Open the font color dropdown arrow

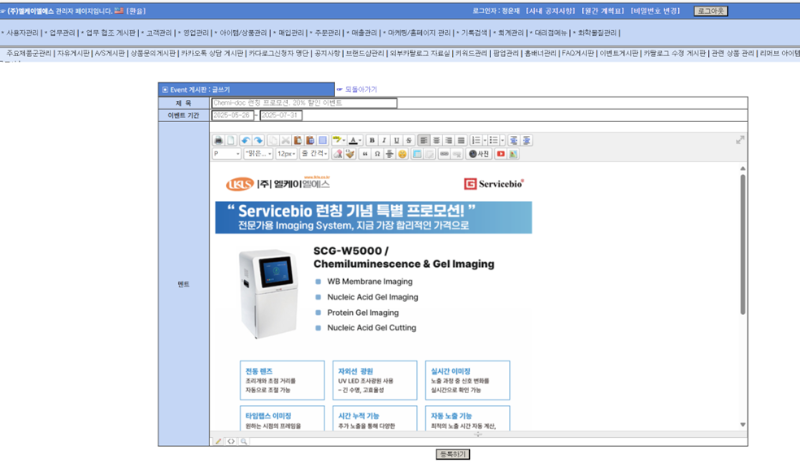click(360, 140)
